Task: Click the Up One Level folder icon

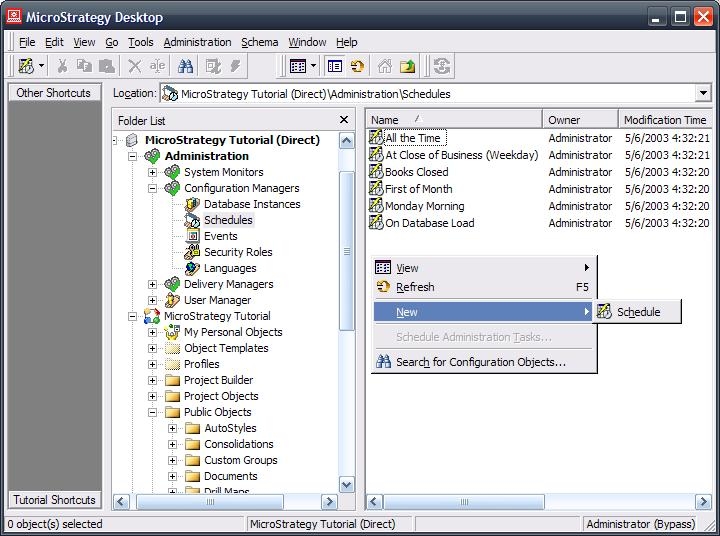Action: [x=407, y=67]
